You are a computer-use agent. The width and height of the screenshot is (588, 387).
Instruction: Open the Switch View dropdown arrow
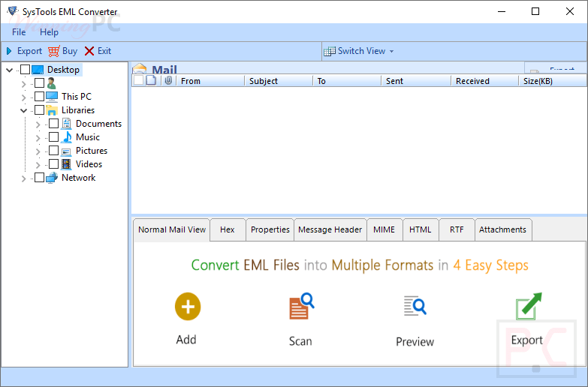391,51
